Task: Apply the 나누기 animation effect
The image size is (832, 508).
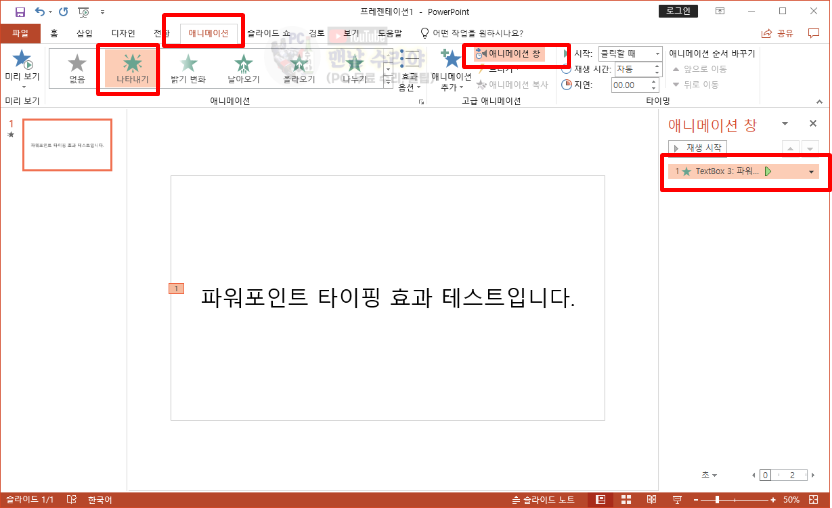Action: (354, 68)
